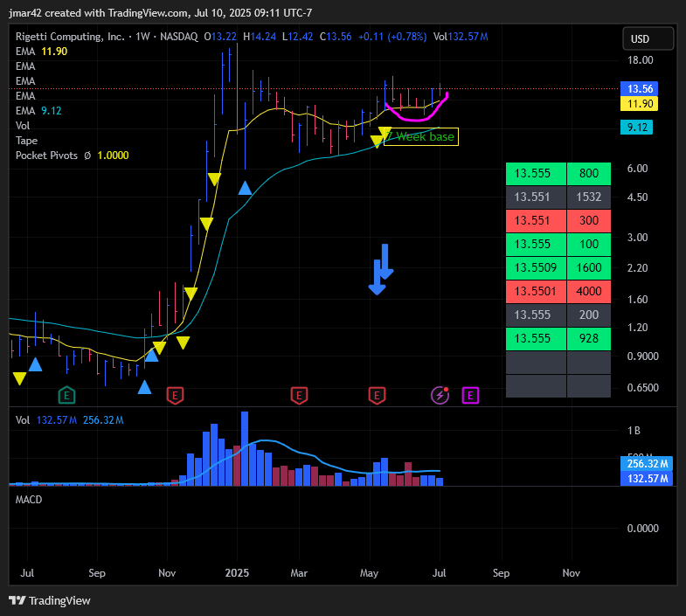The image size is (686, 616).
Task: Open the USD currency selector
Action: (648, 38)
